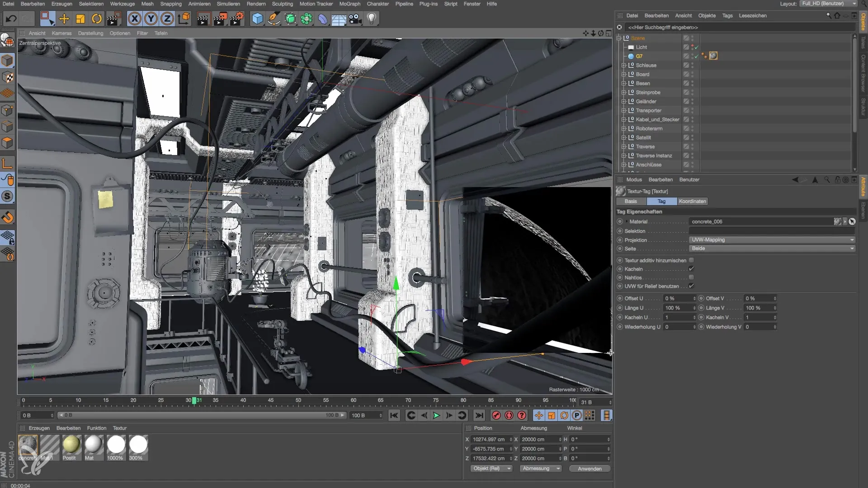Screen dimensions: 868x488
Task: Go to end of timeline
Action: [479, 415]
